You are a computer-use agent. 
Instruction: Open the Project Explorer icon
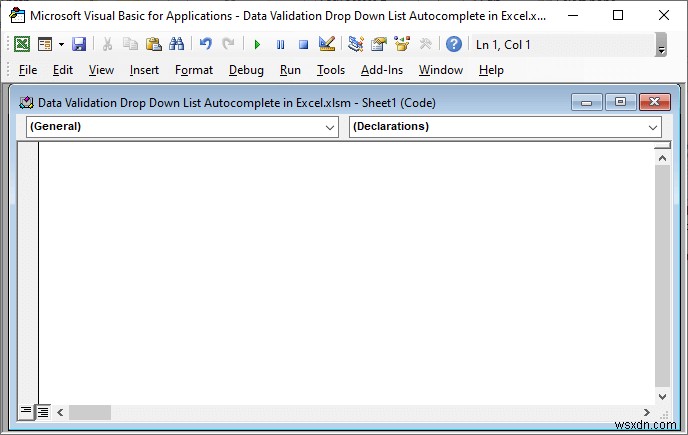click(x=355, y=44)
